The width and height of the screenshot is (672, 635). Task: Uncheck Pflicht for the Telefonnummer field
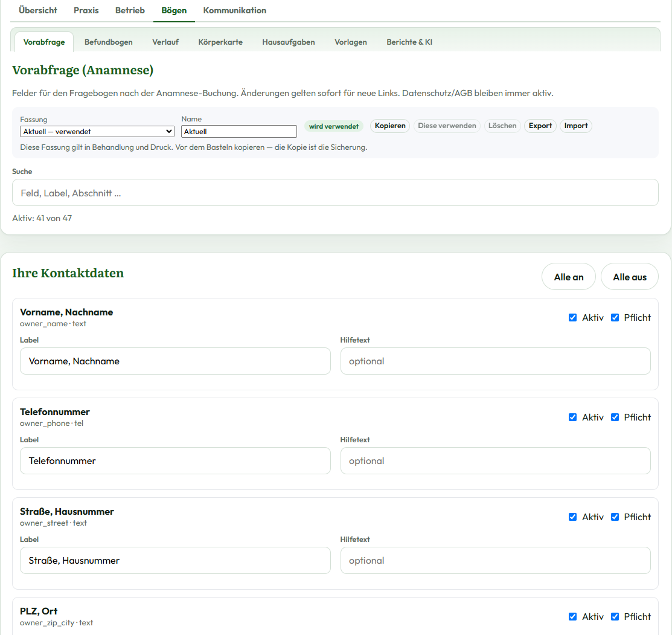coord(615,417)
